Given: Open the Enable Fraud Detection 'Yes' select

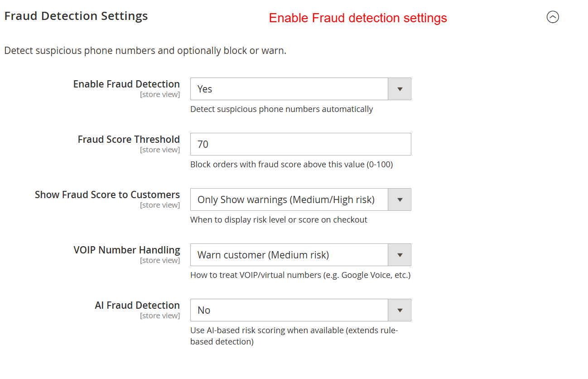Looking at the screenshot, I should [289, 89].
